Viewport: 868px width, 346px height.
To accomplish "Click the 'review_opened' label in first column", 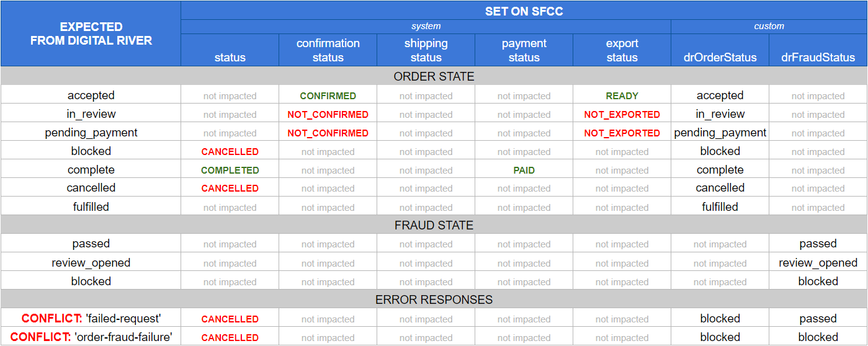I will coord(91,262).
